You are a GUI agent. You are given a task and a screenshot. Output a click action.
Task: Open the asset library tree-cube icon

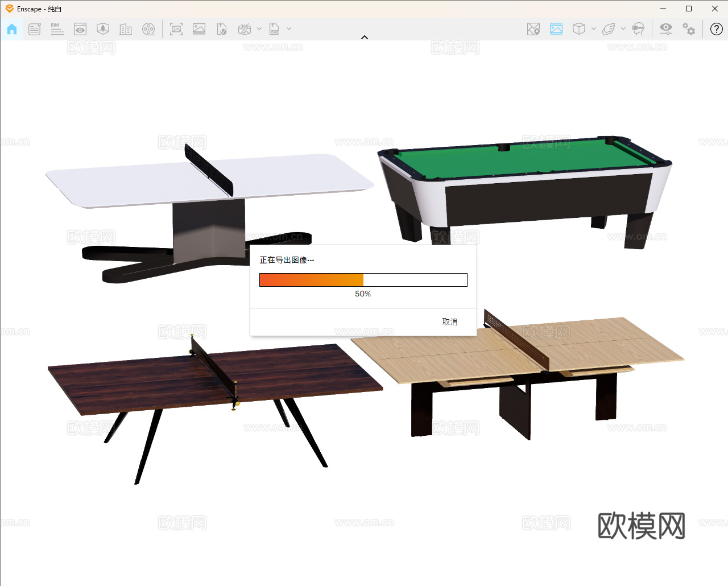tap(103, 29)
